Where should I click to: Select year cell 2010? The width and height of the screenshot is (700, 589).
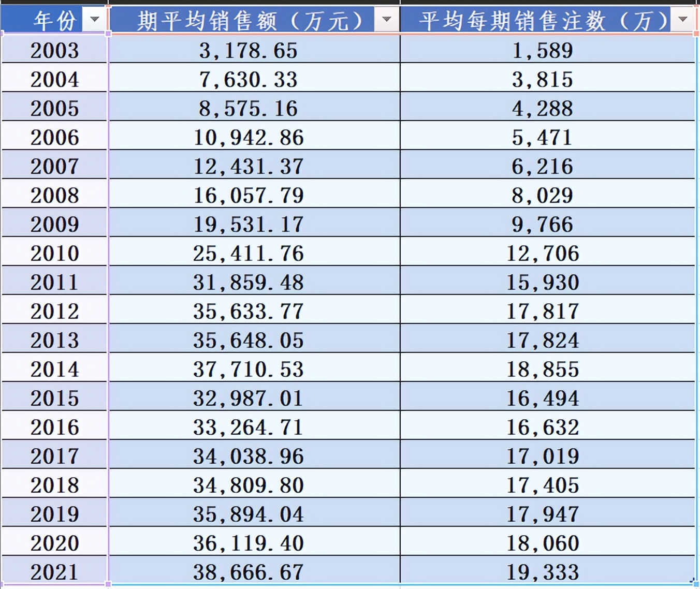click(x=54, y=253)
